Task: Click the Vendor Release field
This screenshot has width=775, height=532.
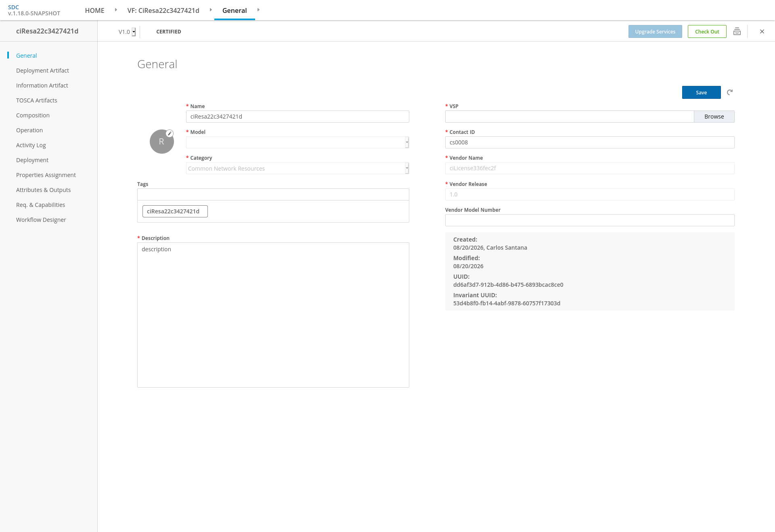Action: [590, 194]
